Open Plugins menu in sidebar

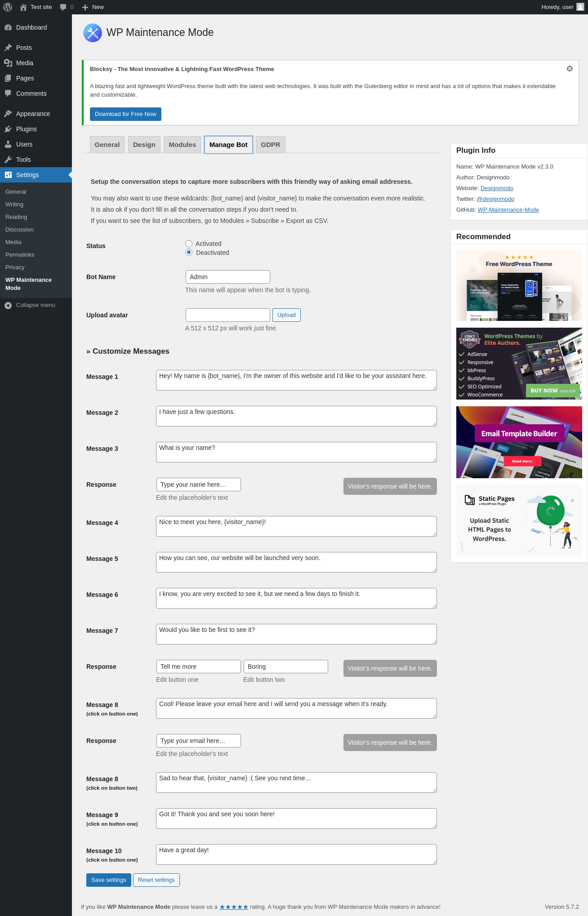[x=36, y=129]
